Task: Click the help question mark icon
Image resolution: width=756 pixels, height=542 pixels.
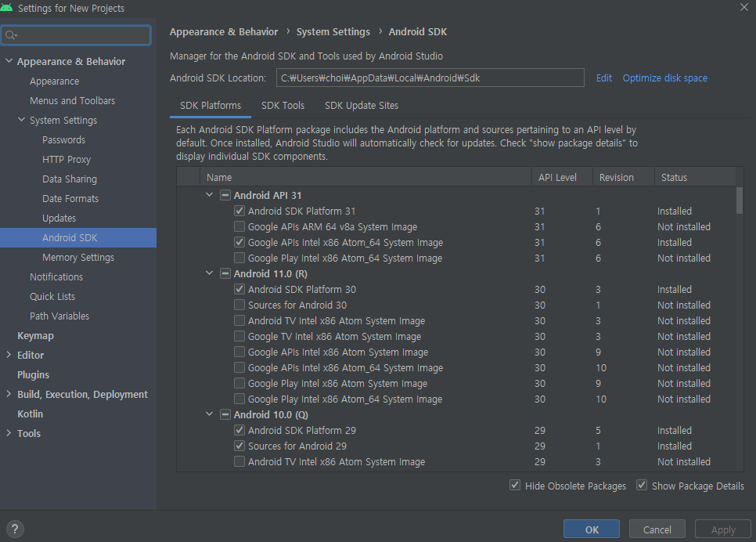Action: click(15, 529)
